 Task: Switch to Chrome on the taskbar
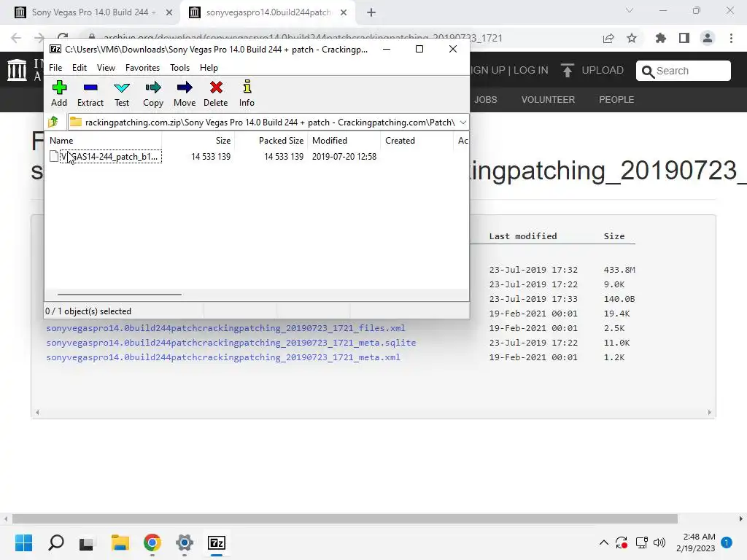click(152, 542)
